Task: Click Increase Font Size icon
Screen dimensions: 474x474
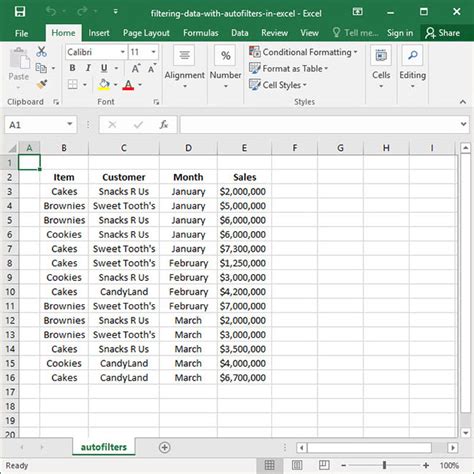Action: (x=136, y=68)
